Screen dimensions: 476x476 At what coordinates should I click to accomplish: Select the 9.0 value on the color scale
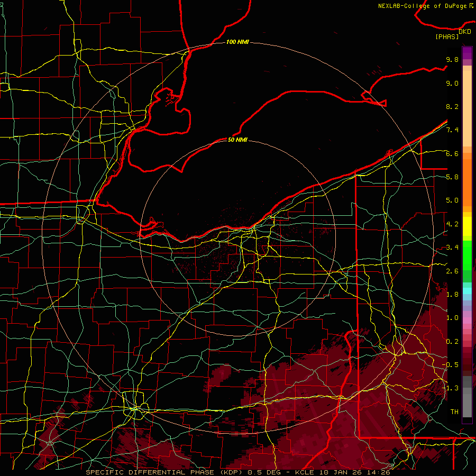[452, 83]
